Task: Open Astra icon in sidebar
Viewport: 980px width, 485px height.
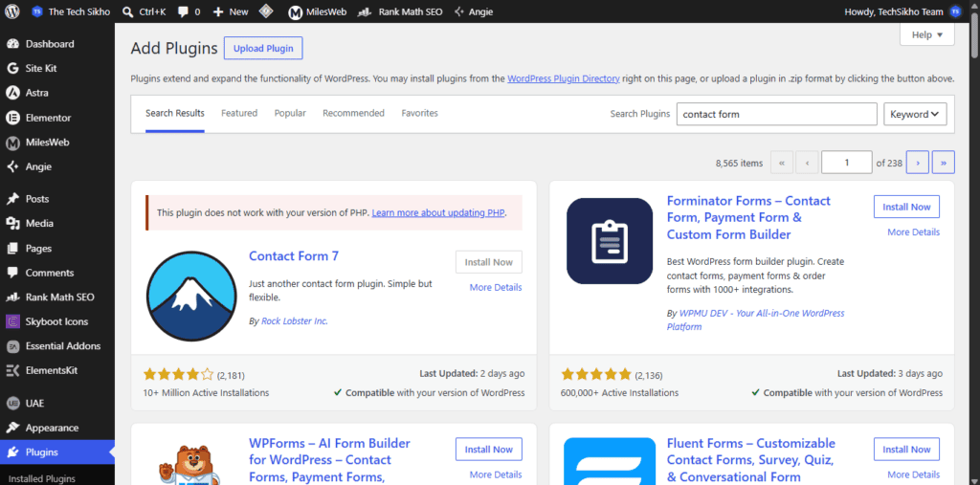Action: point(12,93)
